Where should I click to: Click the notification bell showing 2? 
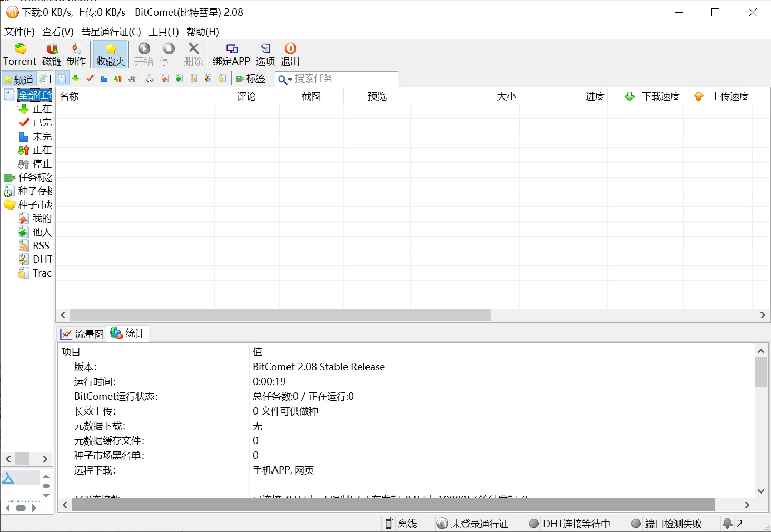click(x=733, y=524)
